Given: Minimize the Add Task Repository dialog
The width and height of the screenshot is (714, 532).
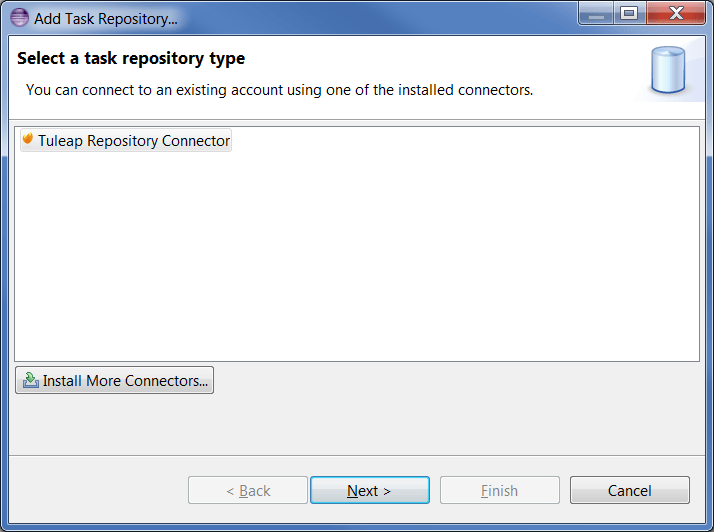Looking at the screenshot, I should [x=596, y=15].
